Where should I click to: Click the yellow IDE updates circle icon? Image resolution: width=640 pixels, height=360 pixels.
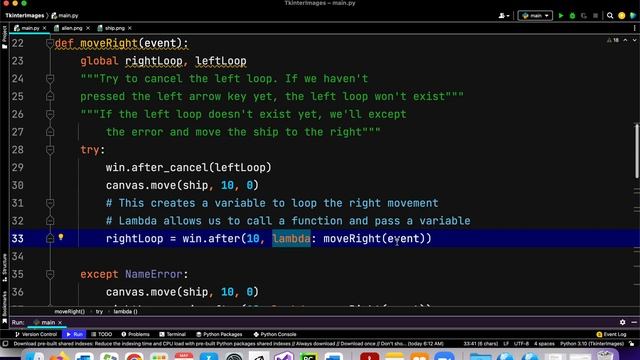click(x=622, y=16)
